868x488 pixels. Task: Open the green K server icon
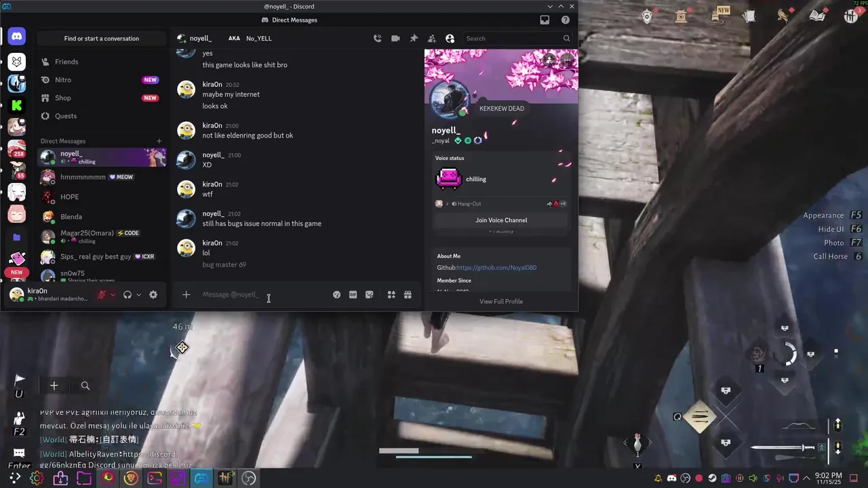click(x=17, y=105)
